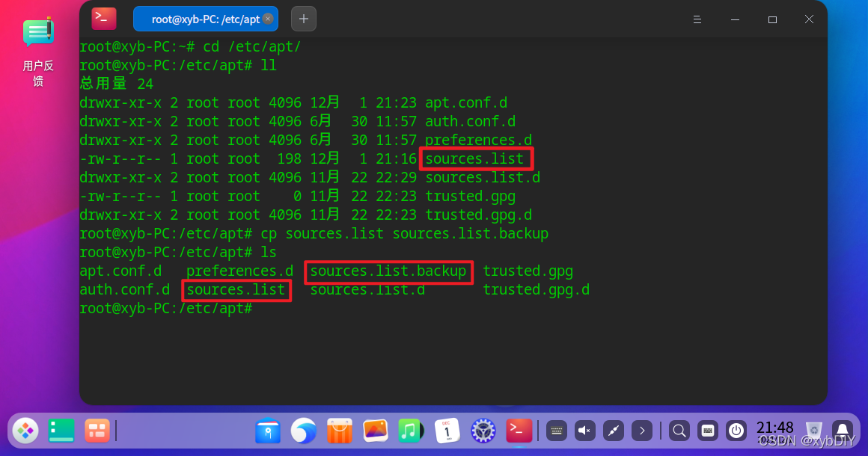Close the root@xyb-PC: /etc/apt tab

coord(268,19)
